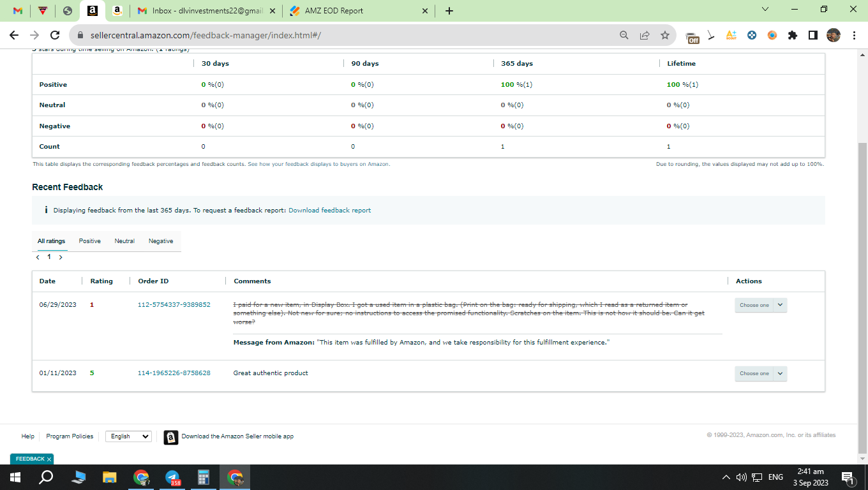The width and height of the screenshot is (868, 490).
Task: Click the Recent Feedback heading
Action: (x=67, y=187)
